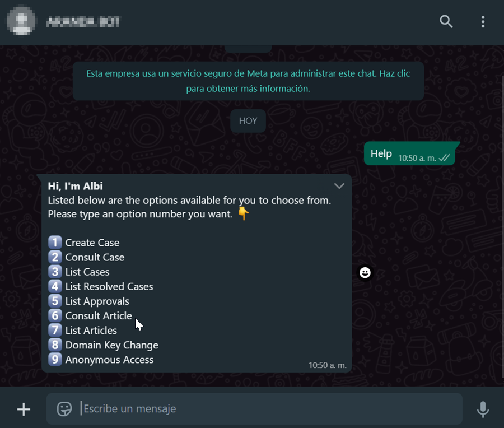Click the number 1 emoji for Create Case

click(55, 243)
